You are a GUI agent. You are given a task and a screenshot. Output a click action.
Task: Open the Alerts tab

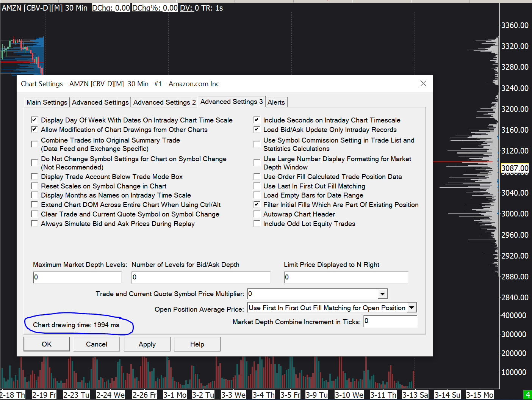tap(276, 102)
